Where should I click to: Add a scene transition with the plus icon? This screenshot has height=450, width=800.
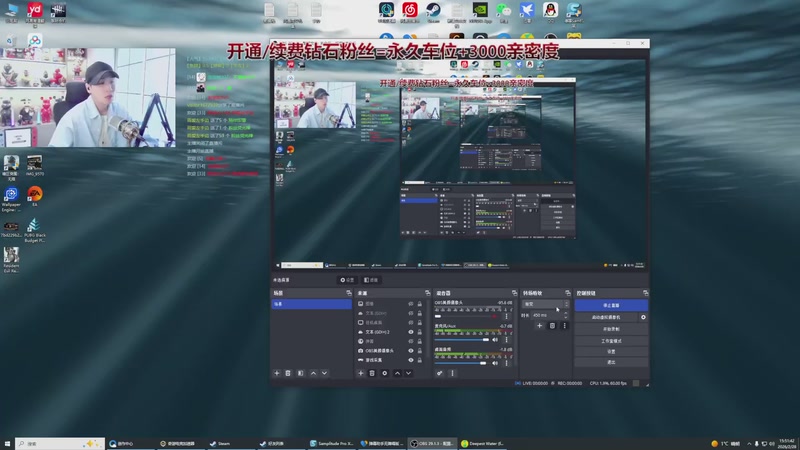tap(539, 326)
